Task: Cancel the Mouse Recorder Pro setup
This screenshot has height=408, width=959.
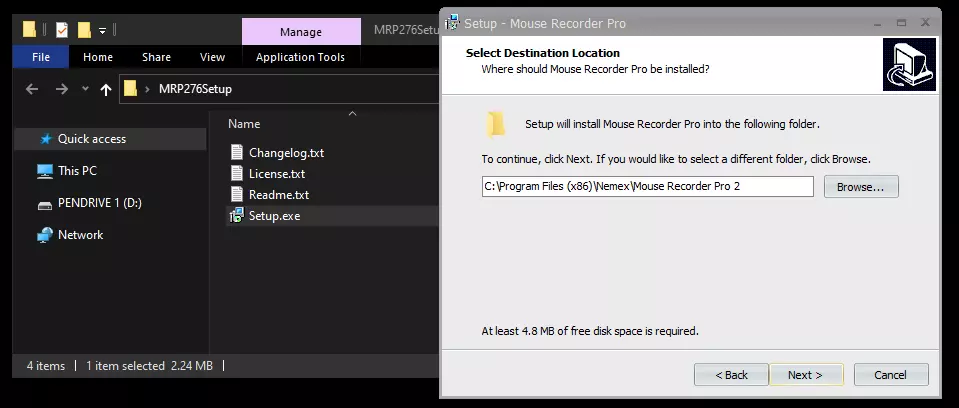Action: [x=891, y=375]
